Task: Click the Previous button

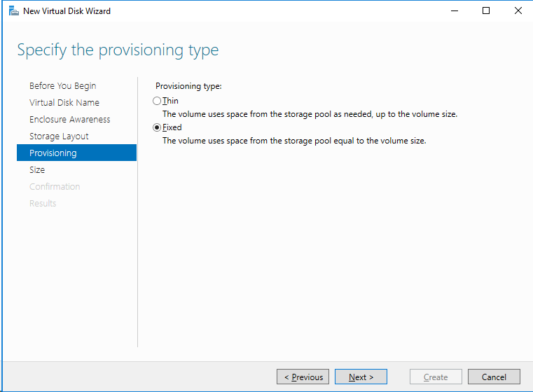Action: (x=303, y=377)
